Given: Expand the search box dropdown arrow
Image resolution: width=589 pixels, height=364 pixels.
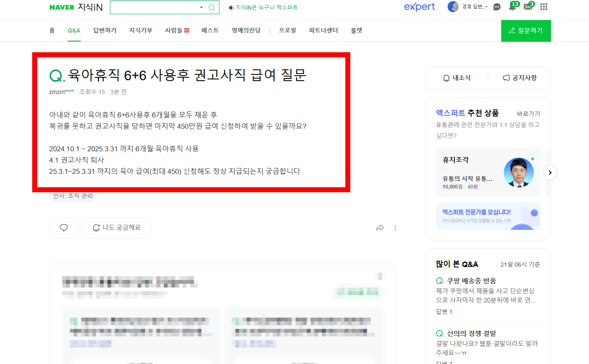Looking at the screenshot, I should (x=201, y=7).
